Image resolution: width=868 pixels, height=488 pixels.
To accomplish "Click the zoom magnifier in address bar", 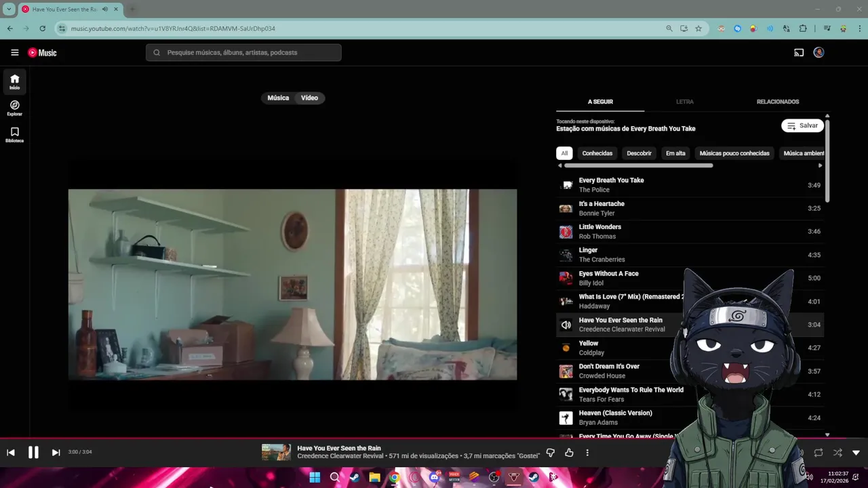I will 669,28.
